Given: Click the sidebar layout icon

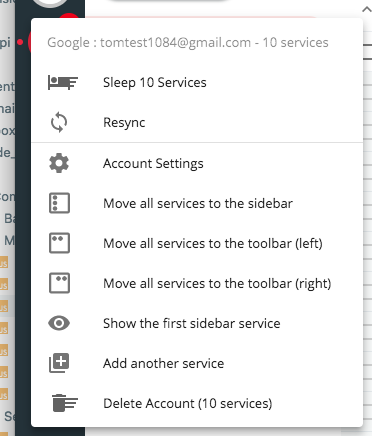Looking at the screenshot, I should point(59,203).
